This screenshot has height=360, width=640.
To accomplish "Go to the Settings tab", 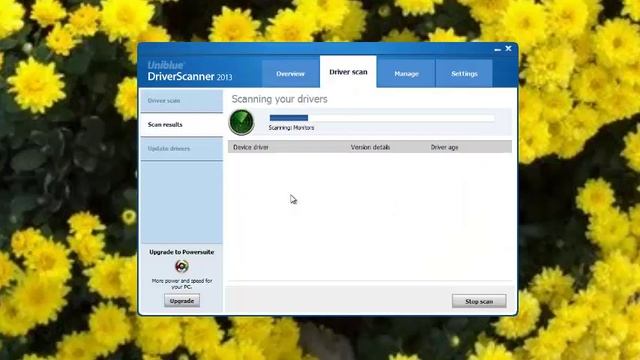I will coord(464,73).
